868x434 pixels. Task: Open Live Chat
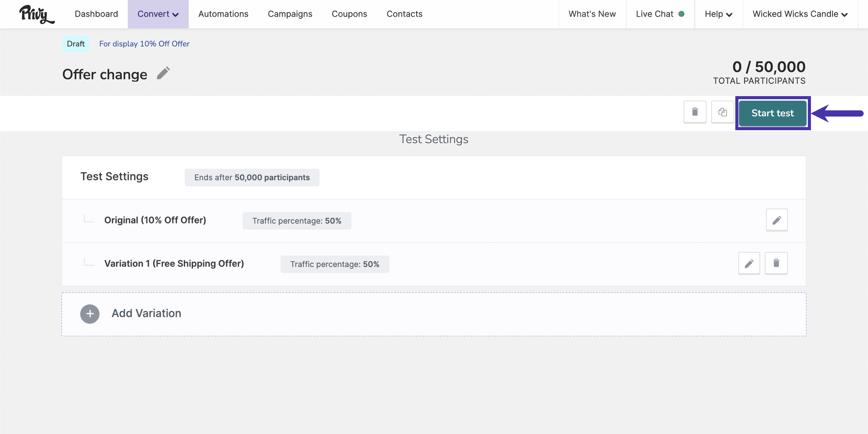click(660, 14)
